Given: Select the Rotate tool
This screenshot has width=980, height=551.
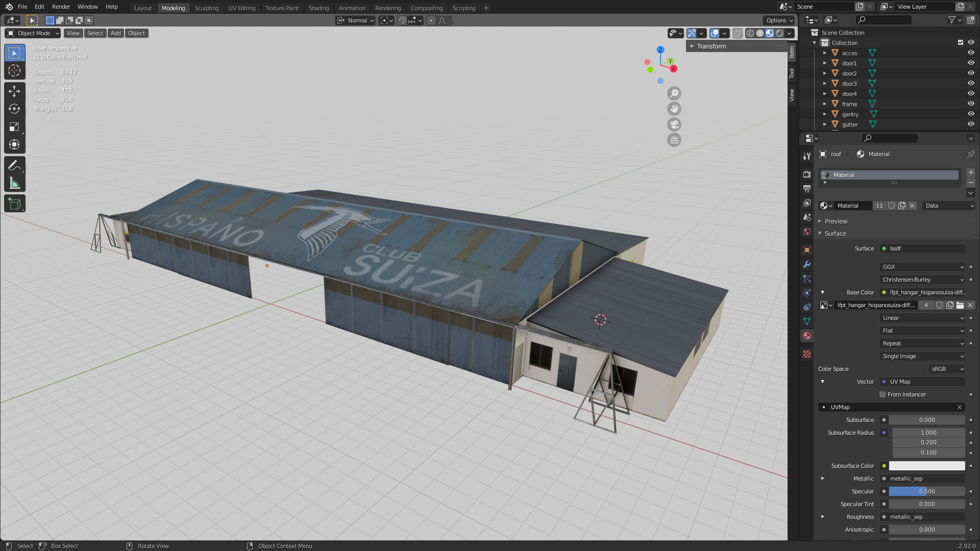Looking at the screenshot, I should click(x=14, y=109).
